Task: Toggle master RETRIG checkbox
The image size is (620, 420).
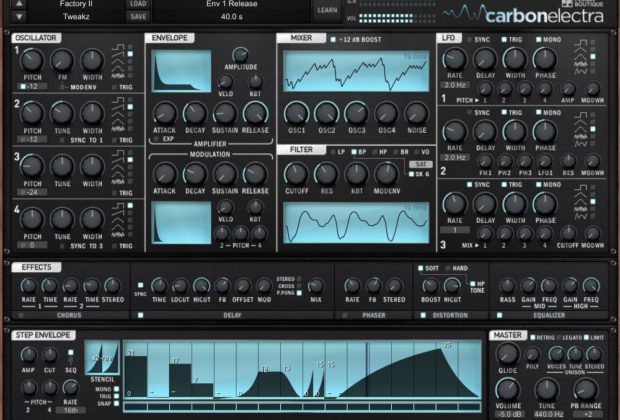Action: (x=533, y=337)
